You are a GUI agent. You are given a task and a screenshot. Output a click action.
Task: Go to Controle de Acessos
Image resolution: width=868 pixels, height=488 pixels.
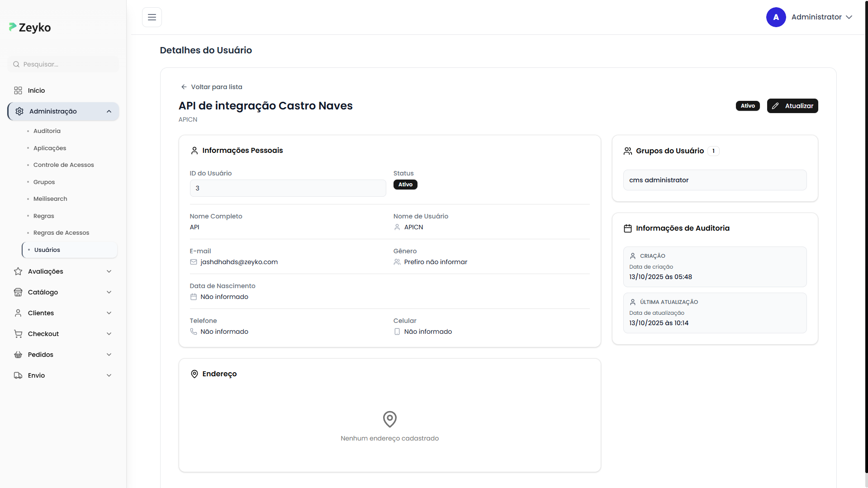(64, 165)
